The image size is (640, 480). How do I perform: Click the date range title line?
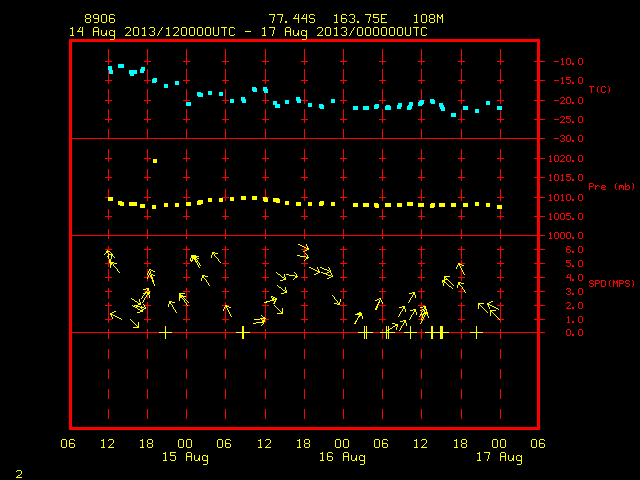pos(248,32)
